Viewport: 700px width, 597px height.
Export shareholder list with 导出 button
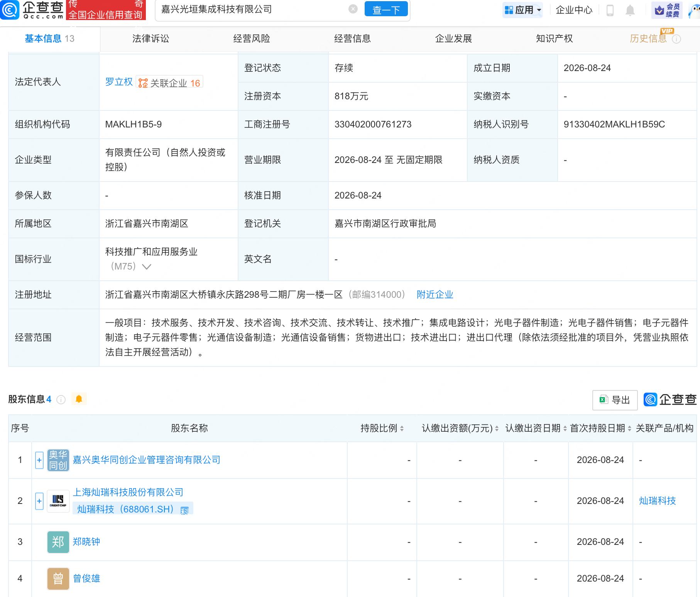coord(615,400)
